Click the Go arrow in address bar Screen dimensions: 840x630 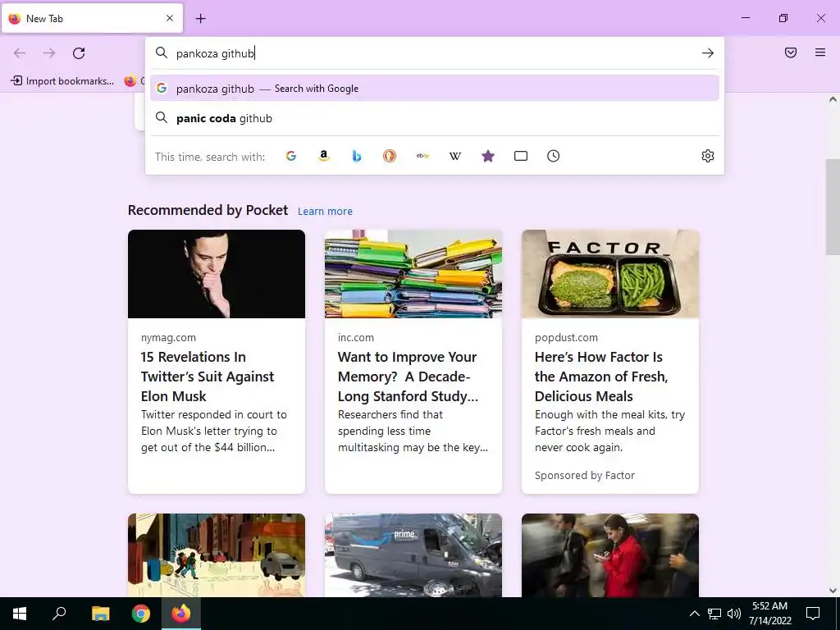click(708, 53)
